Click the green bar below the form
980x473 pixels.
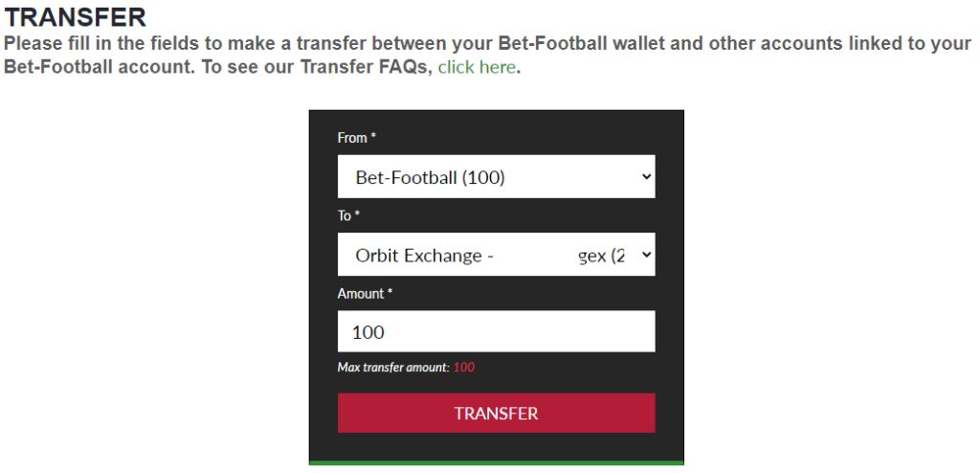(x=496, y=463)
